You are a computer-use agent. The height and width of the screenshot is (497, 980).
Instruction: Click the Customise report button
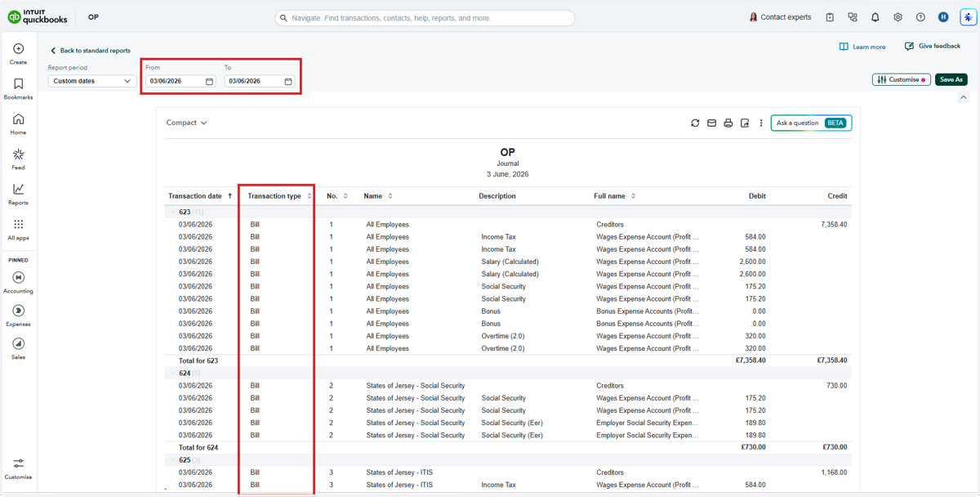tap(902, 79)
